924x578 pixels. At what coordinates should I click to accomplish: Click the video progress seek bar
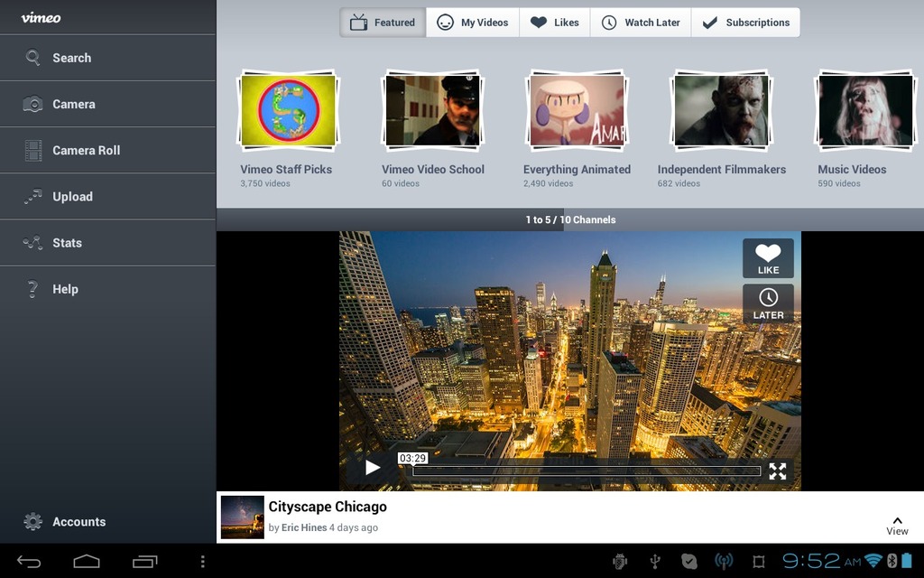click(x=587, y=471)
